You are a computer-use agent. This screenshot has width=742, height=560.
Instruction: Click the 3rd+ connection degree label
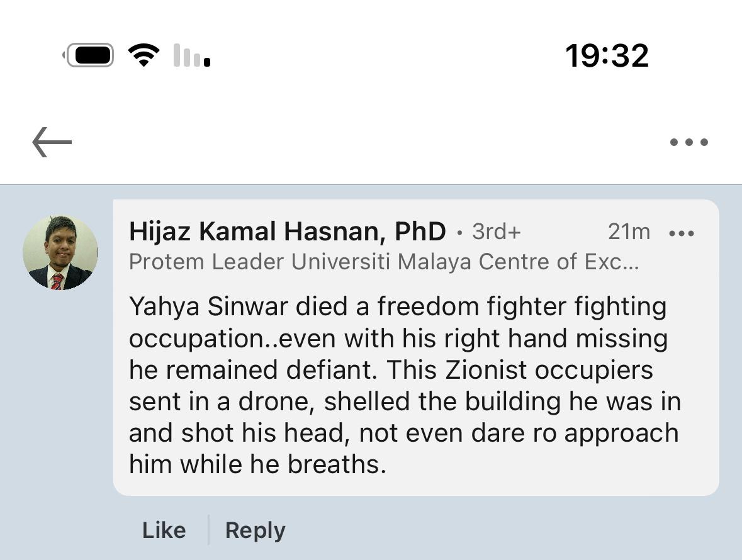pyautogui.click(x=497, y=232)
